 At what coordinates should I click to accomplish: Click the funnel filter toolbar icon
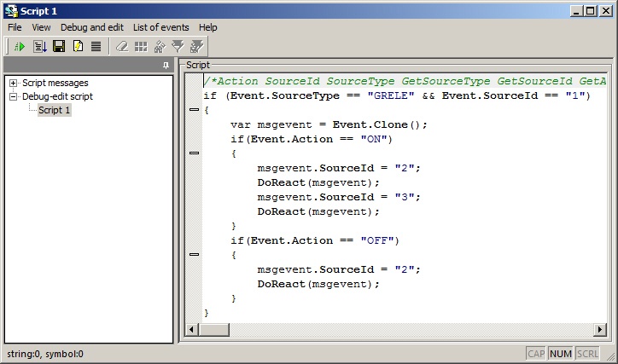click(178, 46)
